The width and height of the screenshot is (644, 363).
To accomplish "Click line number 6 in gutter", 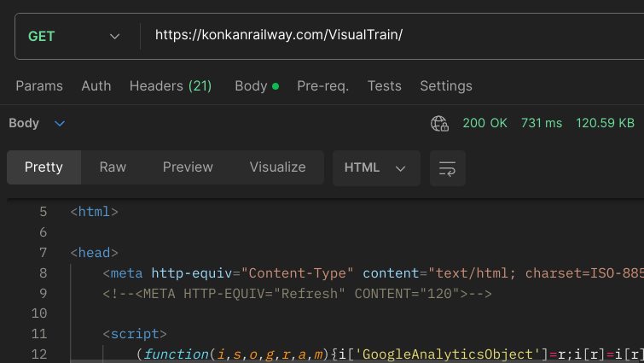I will 44,232.
